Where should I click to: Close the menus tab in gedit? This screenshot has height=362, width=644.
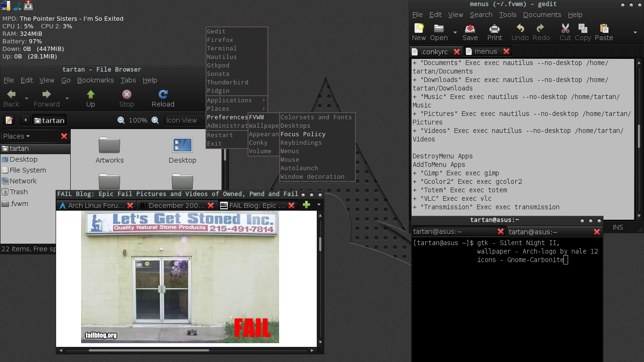pyautogui.click(x=506, y=51)
